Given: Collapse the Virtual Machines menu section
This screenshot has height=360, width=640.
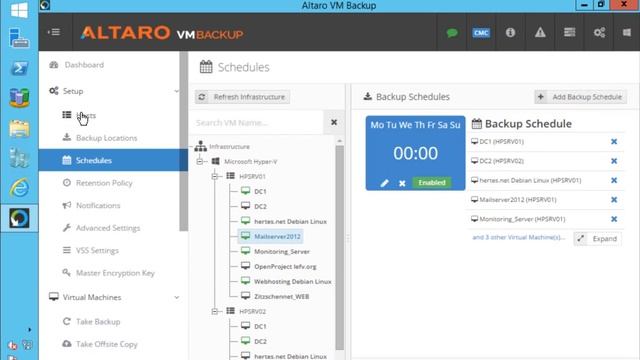Looking at the screenshot, I should (x=176, y=297).
